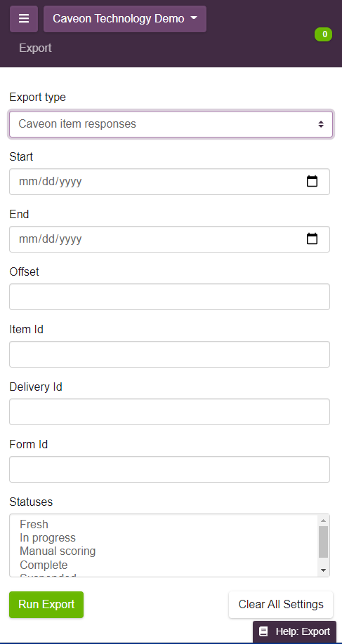The width and height of the screenshot is (342, 644).
Task: Select the Manual scoring status option
Action: coord(58,551)
